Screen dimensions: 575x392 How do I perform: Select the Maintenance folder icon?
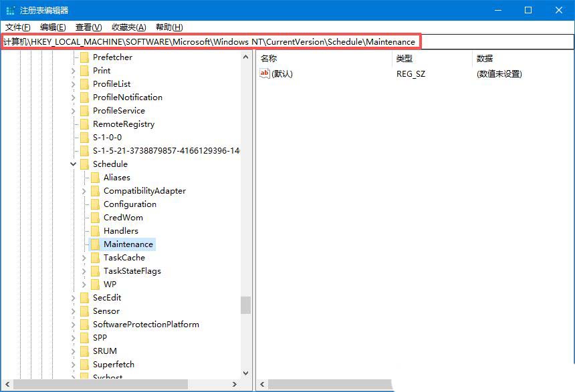pyautogui.click(x=95, y=244)
